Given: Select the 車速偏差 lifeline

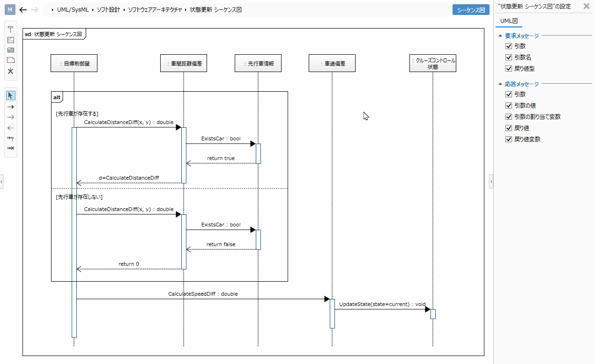Looking at the screenshot, I should [x=332, y=64].
